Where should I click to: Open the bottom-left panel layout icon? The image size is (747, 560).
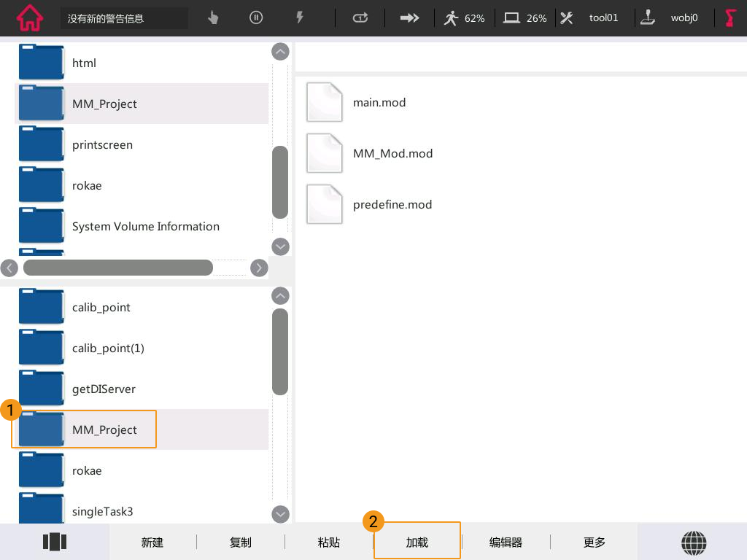coord(55,542)
